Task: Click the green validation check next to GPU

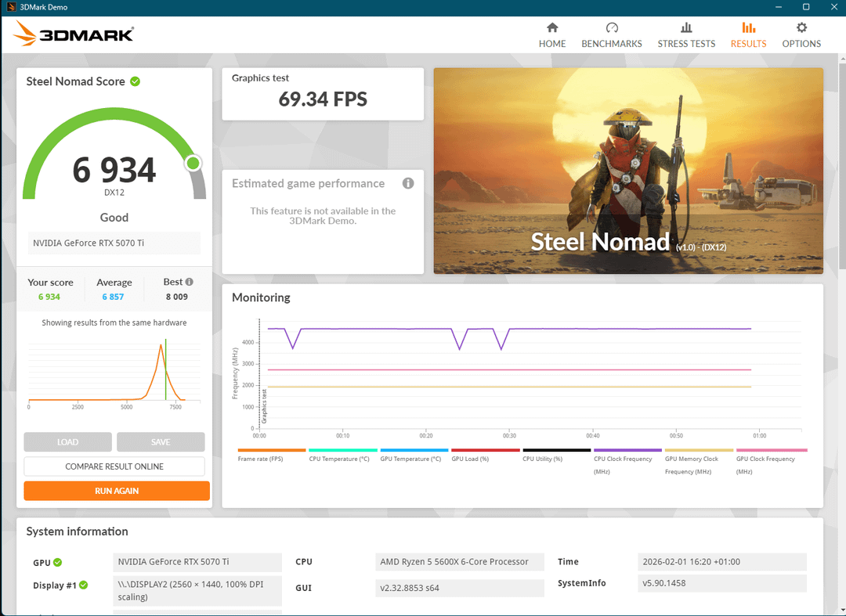Action: [58, 562]
